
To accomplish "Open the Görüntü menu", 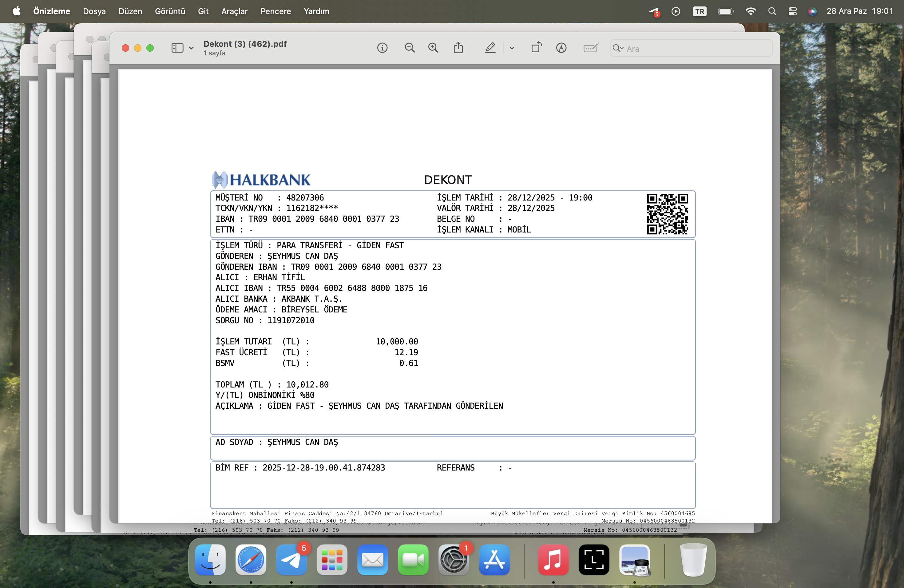I will [x=170, y=11].
